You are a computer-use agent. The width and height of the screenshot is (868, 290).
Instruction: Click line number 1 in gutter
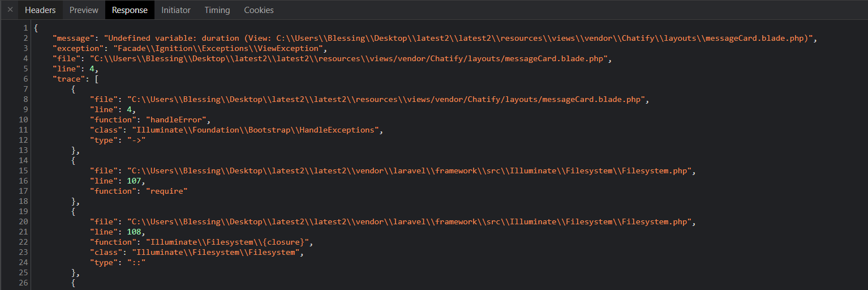(x=25, y=28)
